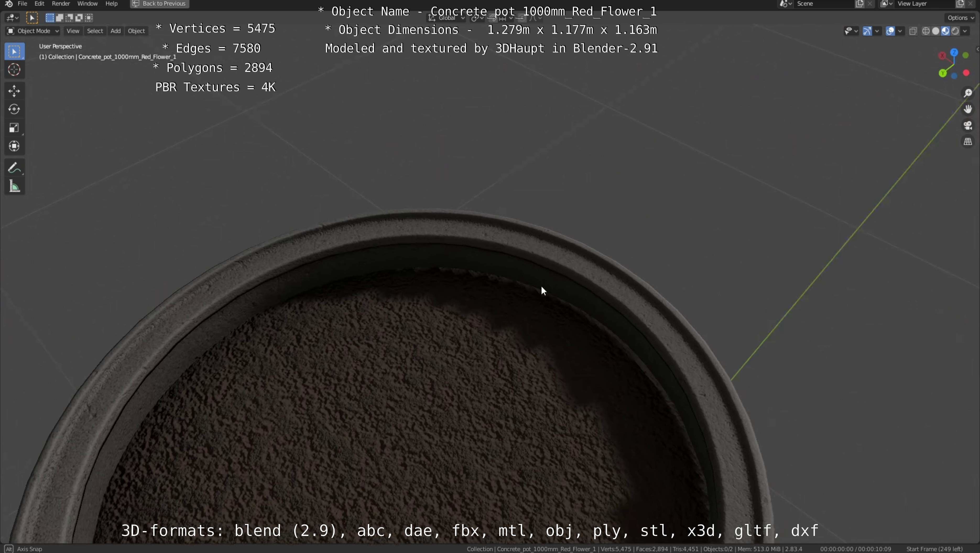The height and width of the screenshot is (553, 980).
Task: Expand the Options dropdown
Action: click(x=960, y=18)
